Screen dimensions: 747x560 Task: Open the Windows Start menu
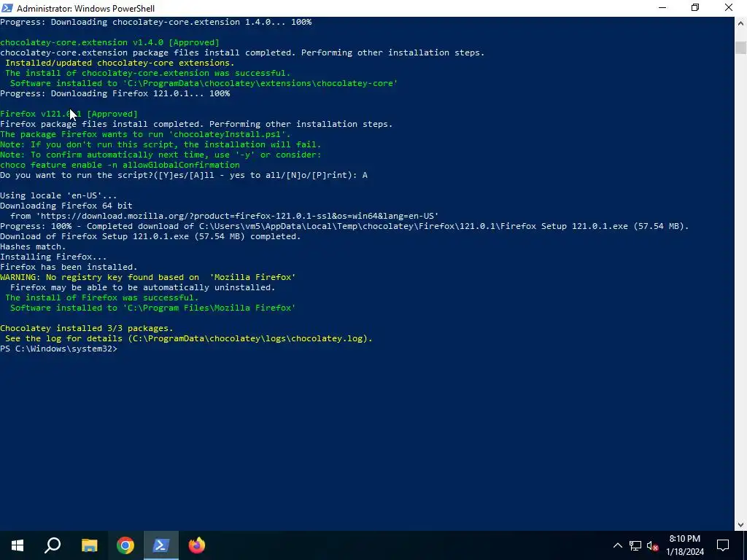point(18,545)
